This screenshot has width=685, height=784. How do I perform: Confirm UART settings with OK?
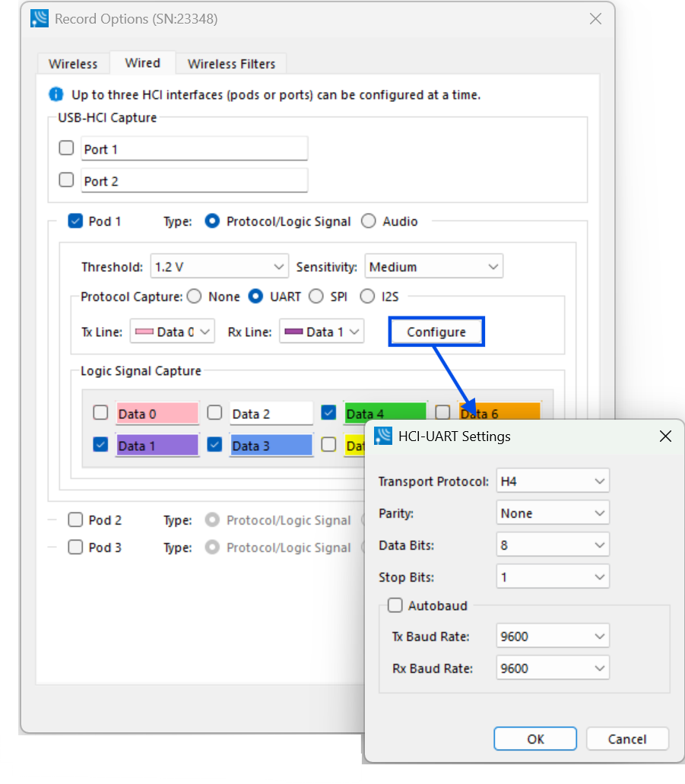[x=535, y=738]
